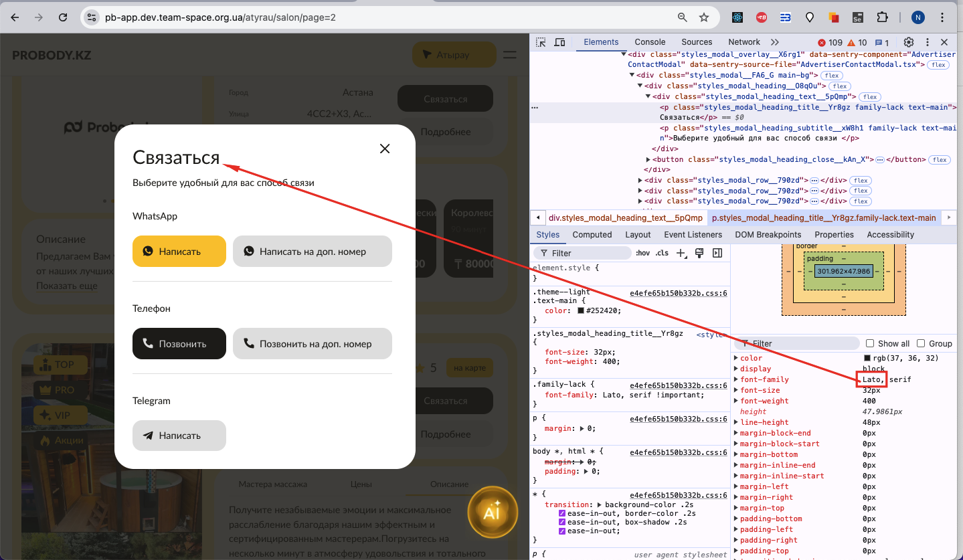Open the Computed pane tab
The width and height of the screenshot is (963, 560).
click(592, 235)
